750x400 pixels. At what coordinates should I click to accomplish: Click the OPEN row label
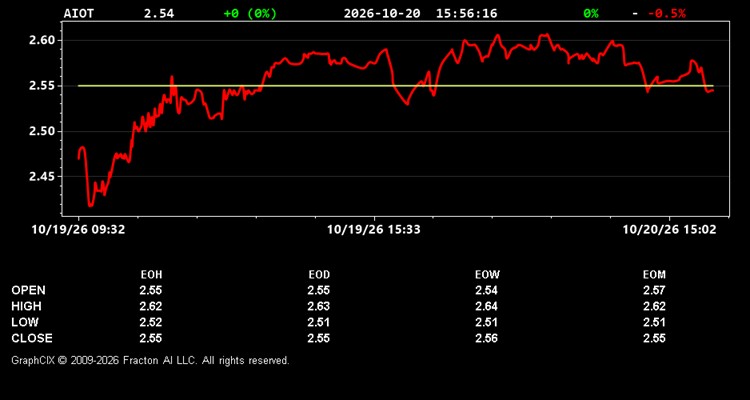29,290
